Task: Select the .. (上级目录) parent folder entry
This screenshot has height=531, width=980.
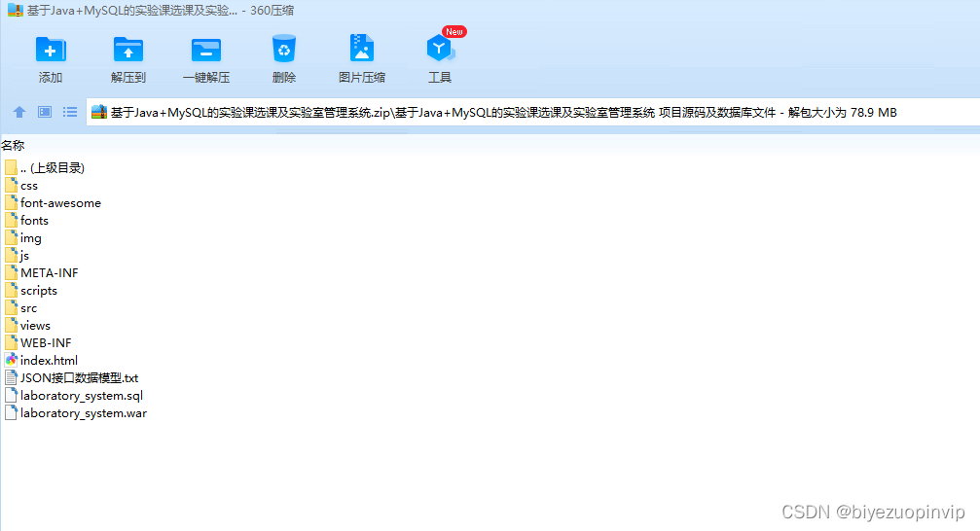Action: click(x=45, y=167)
